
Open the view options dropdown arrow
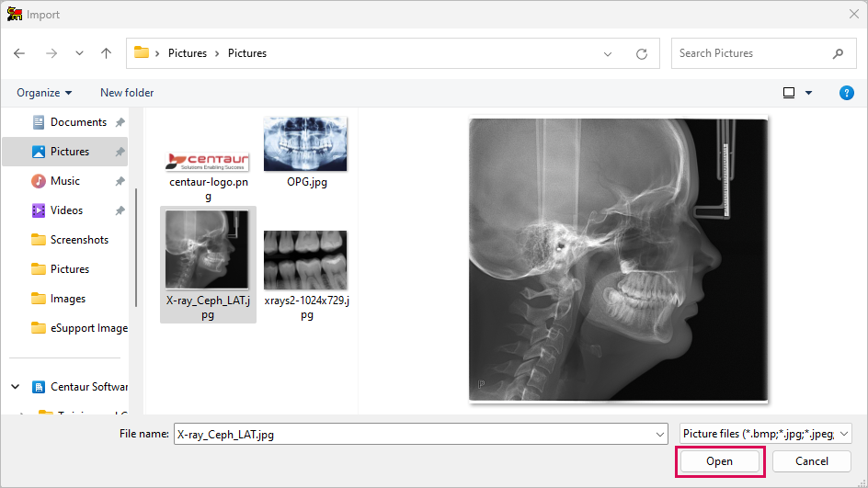[x=809, y=93]
